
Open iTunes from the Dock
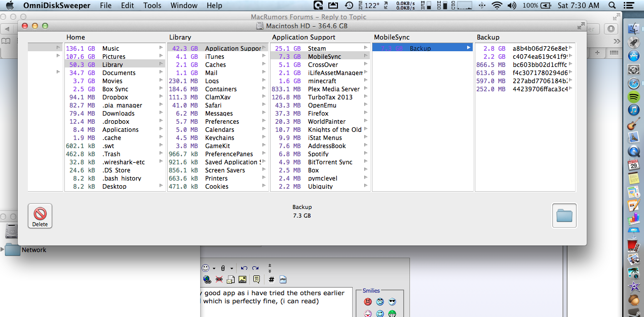pos(633,110)
